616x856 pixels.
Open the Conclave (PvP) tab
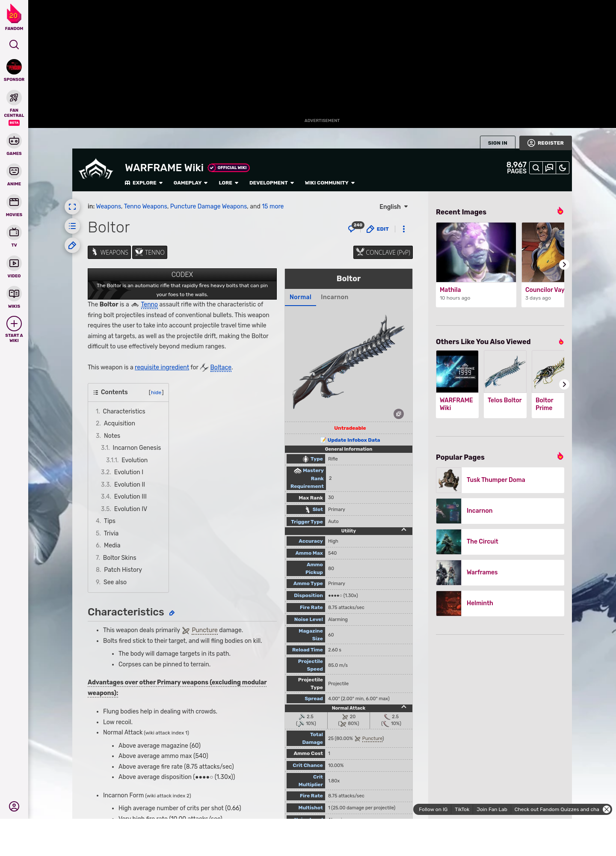point(383,253)
